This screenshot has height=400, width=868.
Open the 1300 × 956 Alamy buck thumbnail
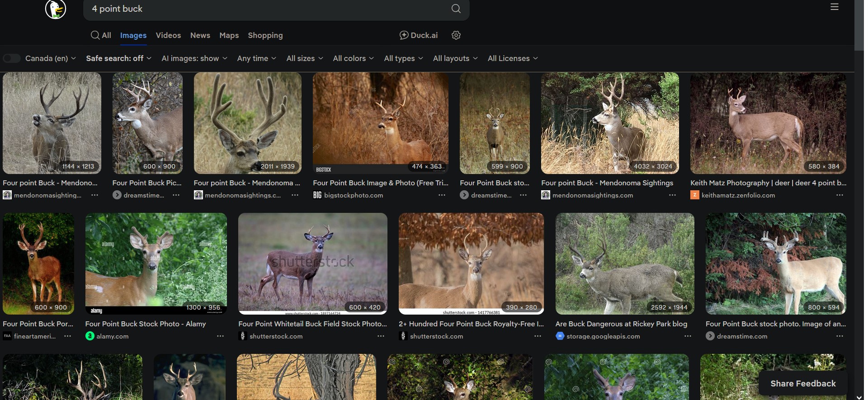click(156, 264)
